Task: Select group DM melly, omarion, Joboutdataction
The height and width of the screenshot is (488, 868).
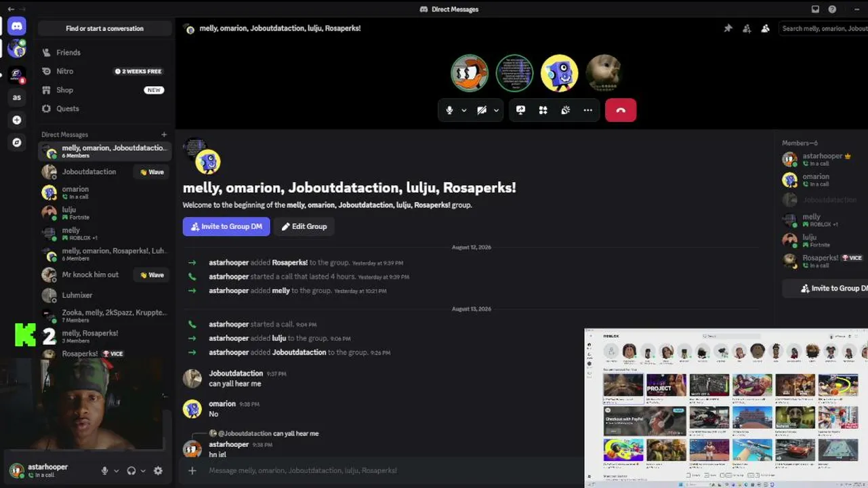Action: [105, 151]
